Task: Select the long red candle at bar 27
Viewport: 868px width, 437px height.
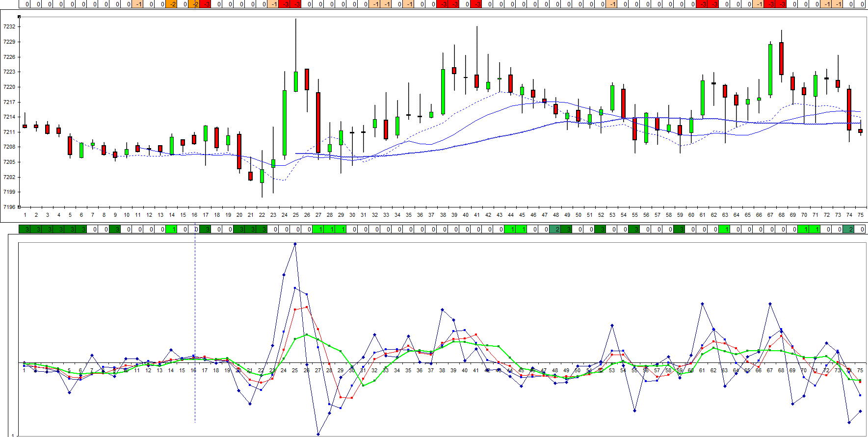Action: pos(318,122)
